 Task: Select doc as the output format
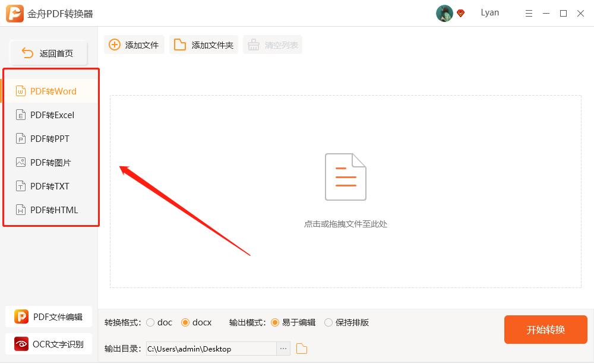151,322
